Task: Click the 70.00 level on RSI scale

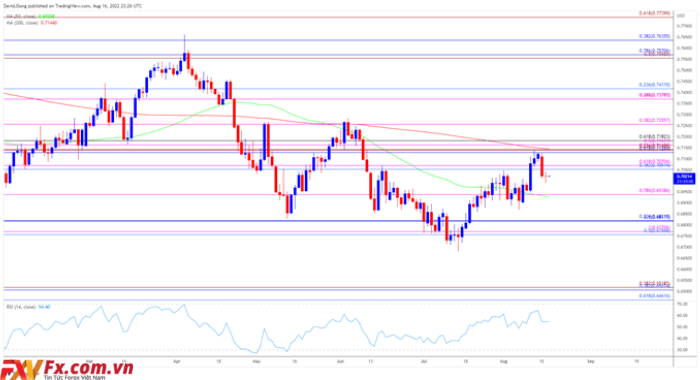Action: (x=682, y=304)
